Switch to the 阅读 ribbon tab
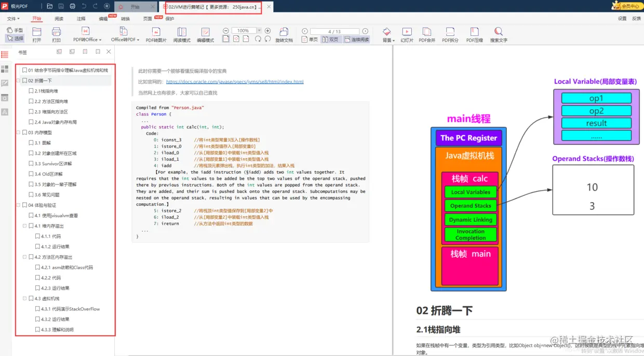The height and width of the screenshot is (356, 644). pos(59,19)
